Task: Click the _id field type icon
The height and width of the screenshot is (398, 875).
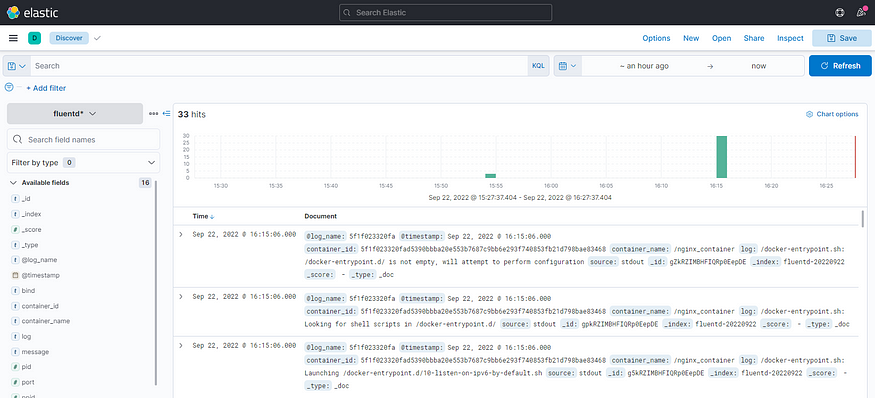Action: pyautogui.click(x=15, y=199)
